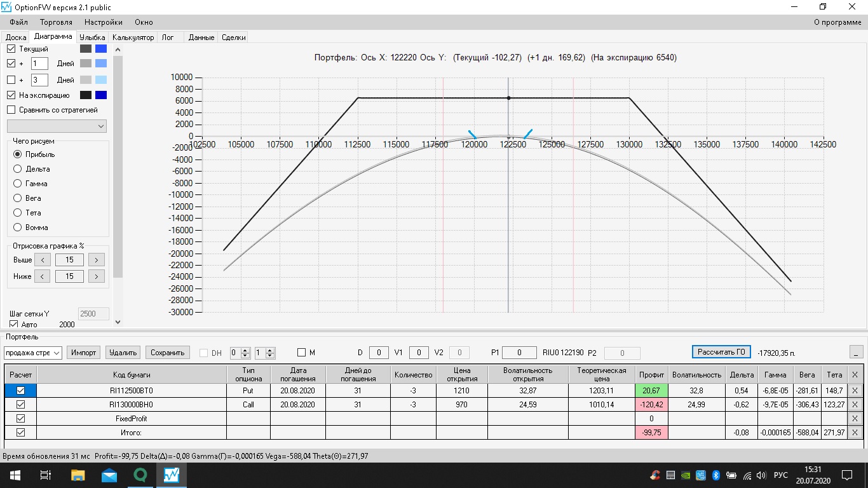Click the Импорт button
The image size is (868, 488).
pyautogui.click(x=83, y=353)
